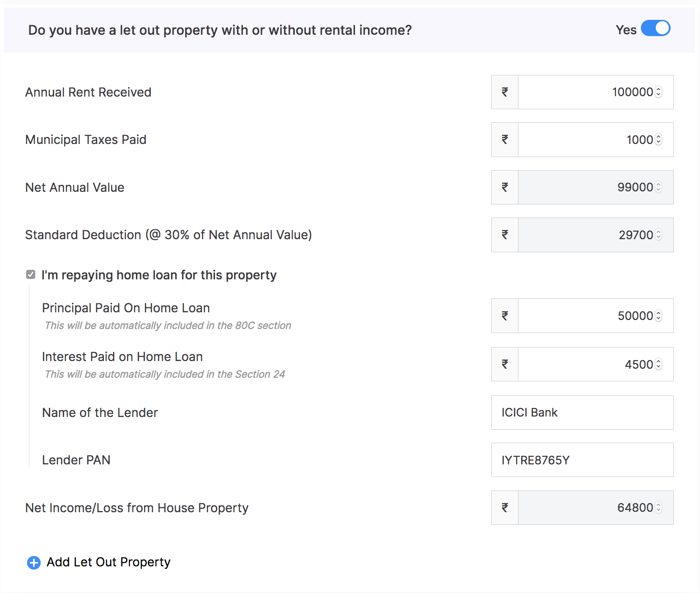Click inside the Name of the Lender field

click(582, 412)
